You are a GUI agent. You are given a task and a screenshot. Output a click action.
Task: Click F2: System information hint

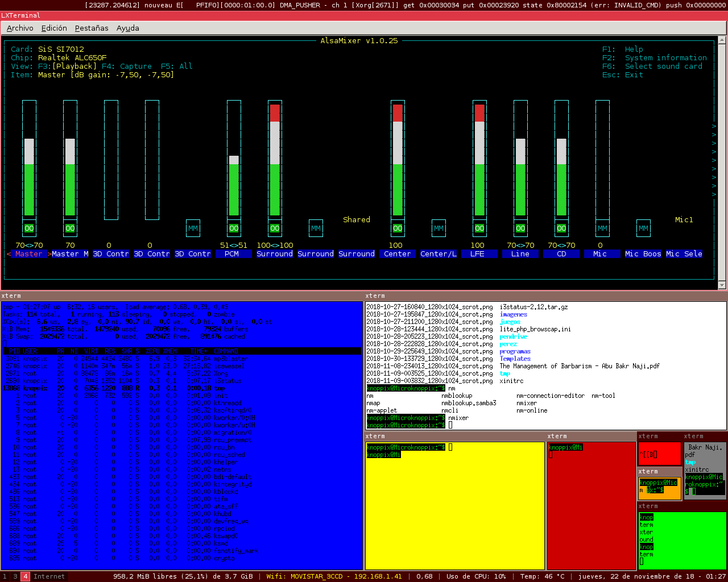pos(655,58)
